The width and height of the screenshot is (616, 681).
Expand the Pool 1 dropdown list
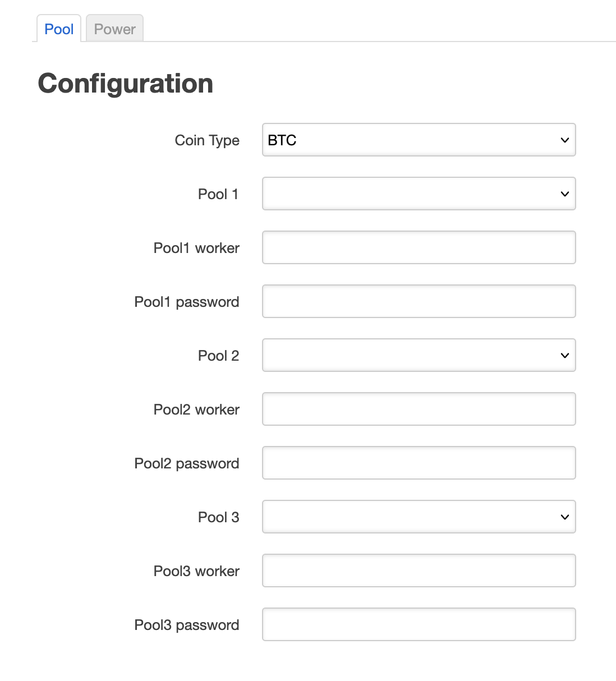419,194
